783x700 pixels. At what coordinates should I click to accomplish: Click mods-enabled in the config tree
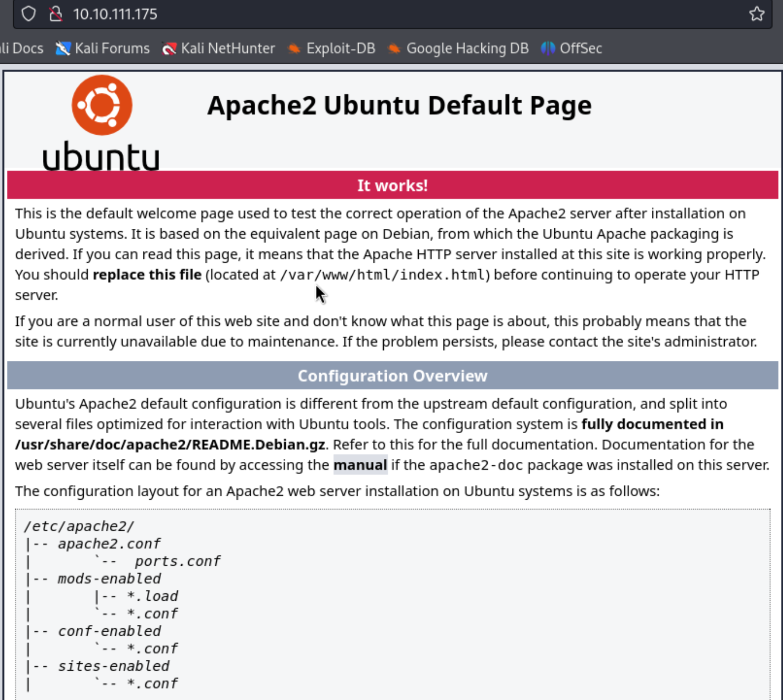(x=109, y=579)
